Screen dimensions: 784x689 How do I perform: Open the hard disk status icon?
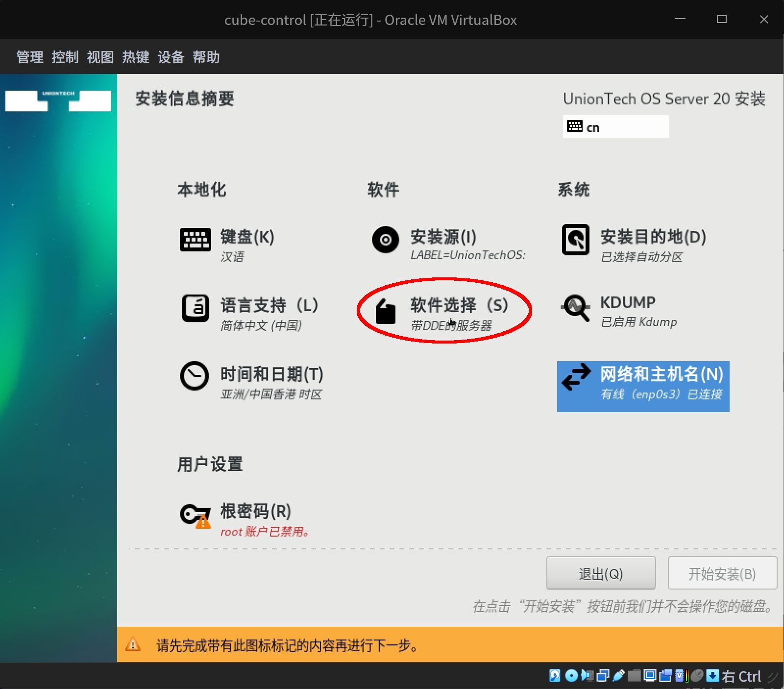coord(554,676)
